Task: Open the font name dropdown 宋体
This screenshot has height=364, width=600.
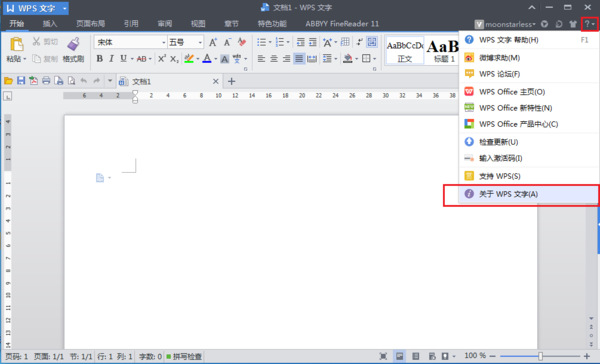Action: click(130, 42)
